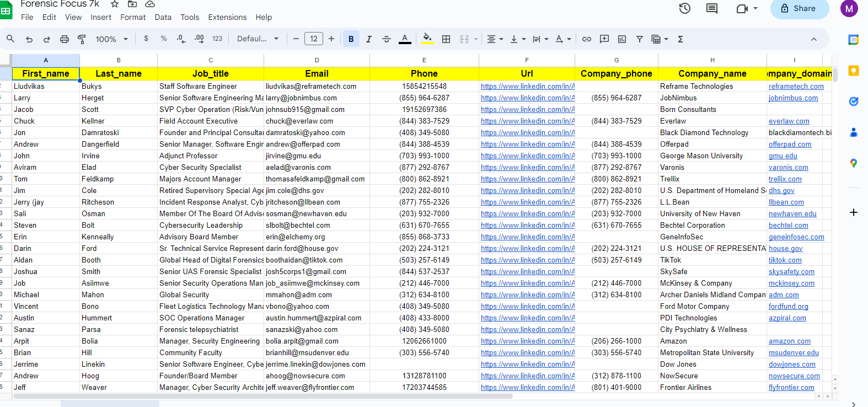Open version history clock icon
Viewport: 868px width, 407px height.
pyautogui.click(x=685, y=8)
